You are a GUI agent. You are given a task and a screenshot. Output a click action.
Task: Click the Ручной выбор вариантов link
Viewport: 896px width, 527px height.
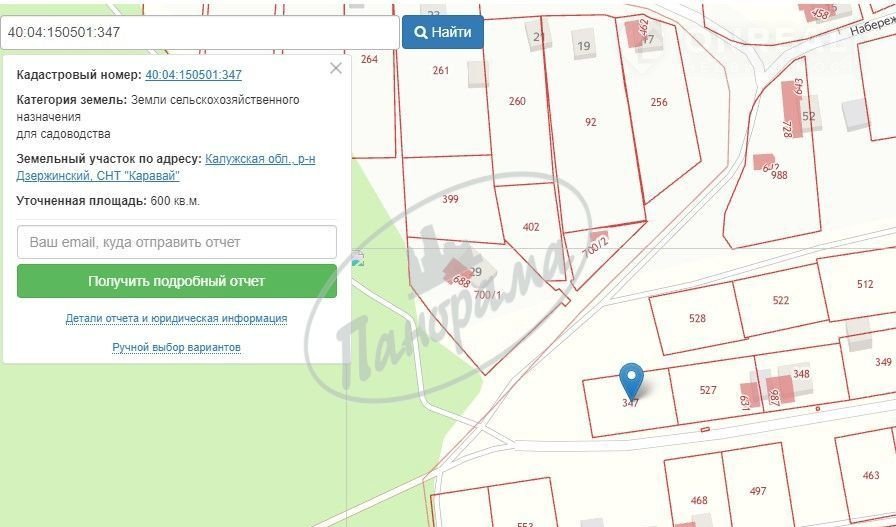point(176,347)
